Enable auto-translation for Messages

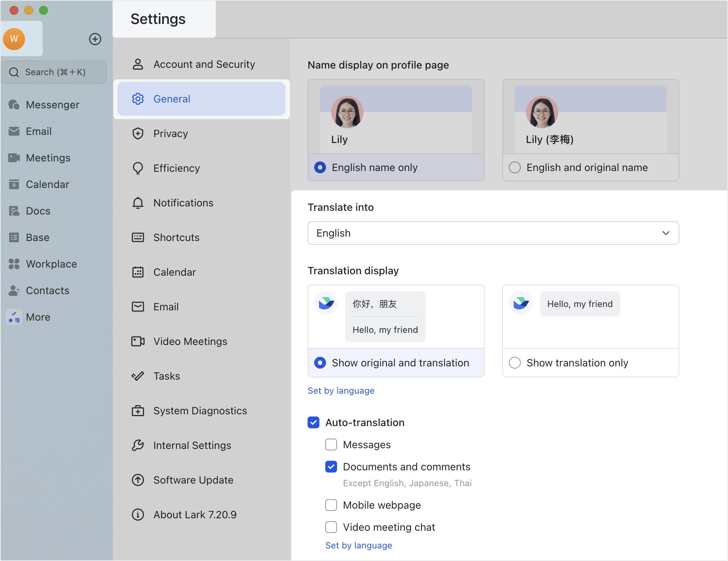(331, 445)
